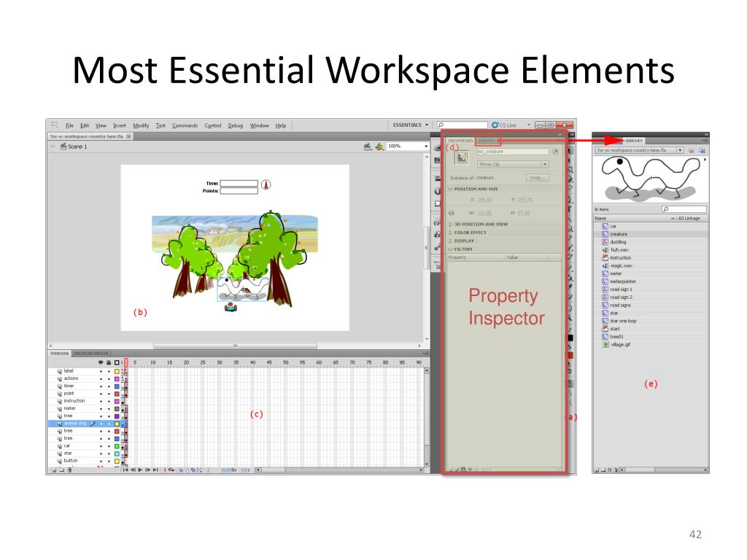Open the Window menu
This screenshot has width=747, height=560.
tap(259, 125)
